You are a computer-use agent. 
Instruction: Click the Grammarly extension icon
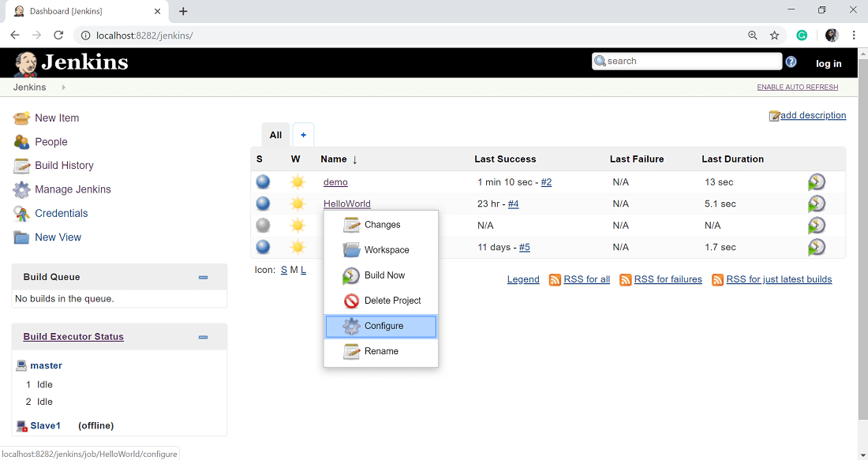pyautogui.click(x=802, y=36)
